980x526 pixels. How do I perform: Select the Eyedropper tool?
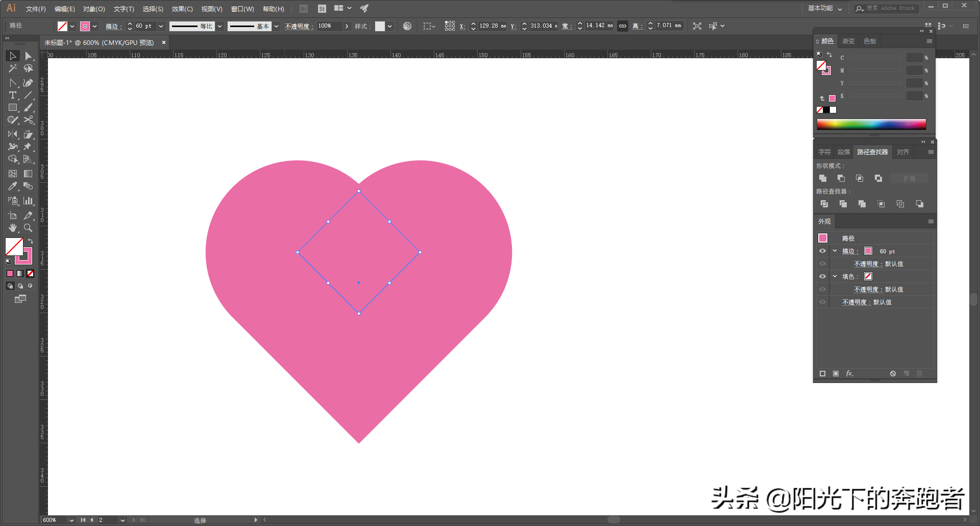click(12, 186)
